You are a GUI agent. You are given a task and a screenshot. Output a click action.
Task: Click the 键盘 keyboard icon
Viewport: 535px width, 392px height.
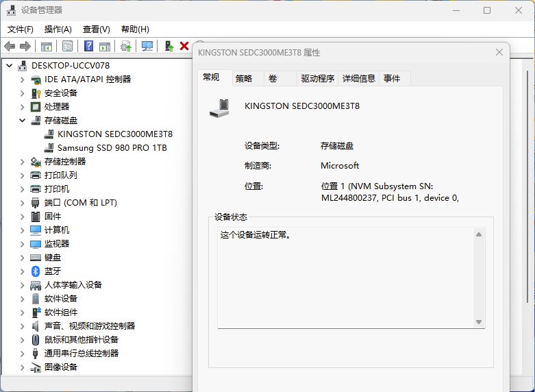(36, 258)
